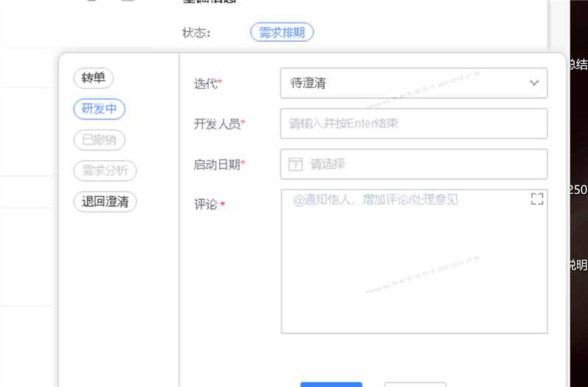Image resolution: width=588 pixels, height=387 pixels.
Task: Focus the 开发人员 input field
Action: click(414, 123)
